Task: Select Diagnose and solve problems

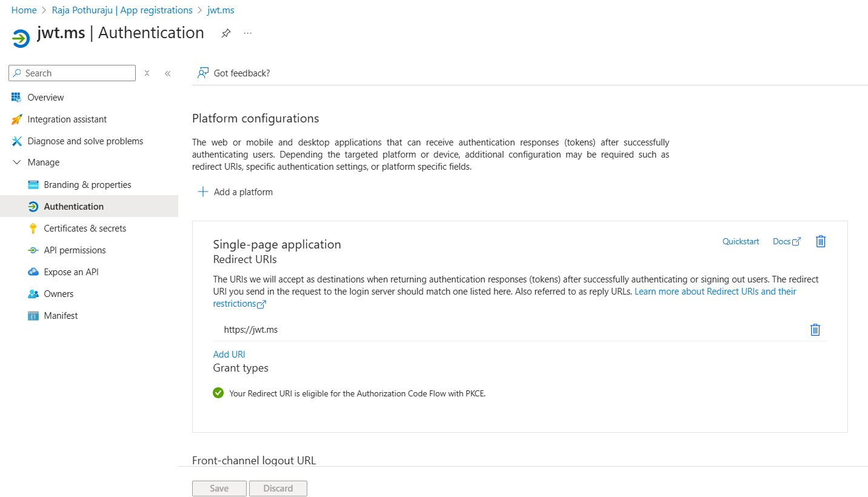Action: click(x=85, y=141)
